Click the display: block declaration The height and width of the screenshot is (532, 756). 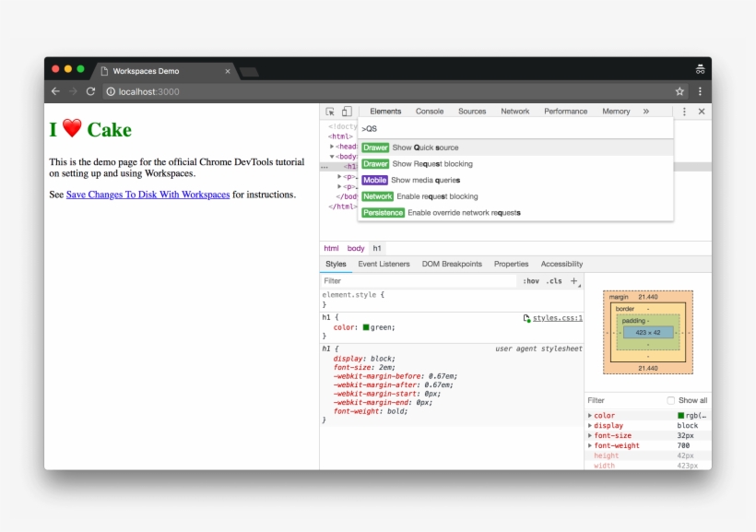pos(364,359)
